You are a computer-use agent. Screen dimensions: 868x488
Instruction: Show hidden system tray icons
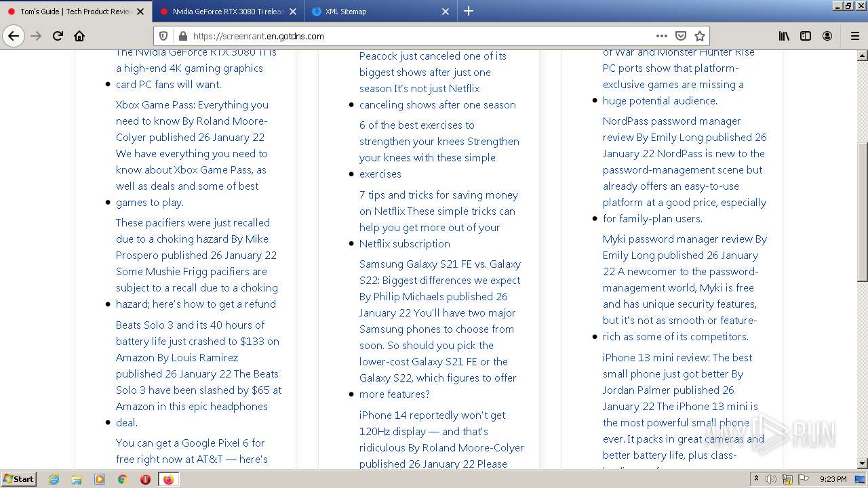point(757,479)
